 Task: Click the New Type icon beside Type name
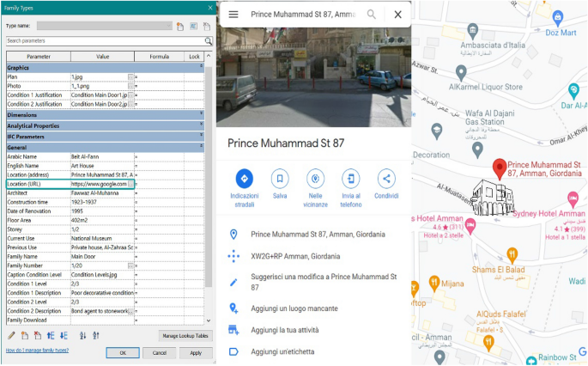[180, 27]
